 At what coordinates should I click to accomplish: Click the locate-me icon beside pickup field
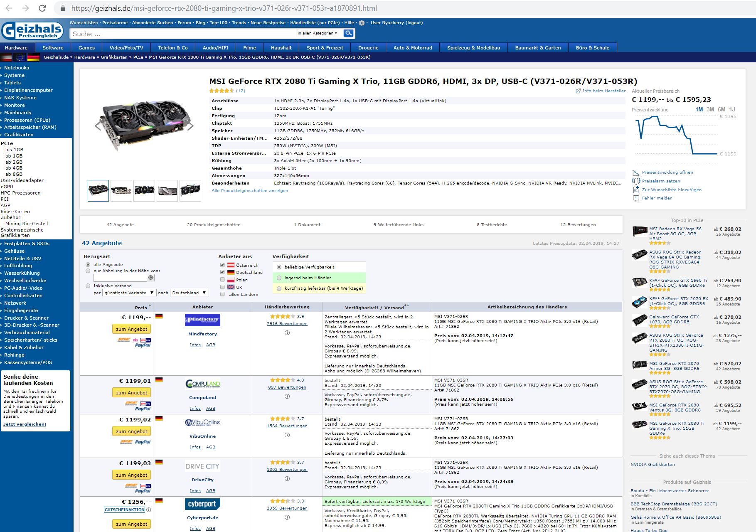click(x=150, y=278)
